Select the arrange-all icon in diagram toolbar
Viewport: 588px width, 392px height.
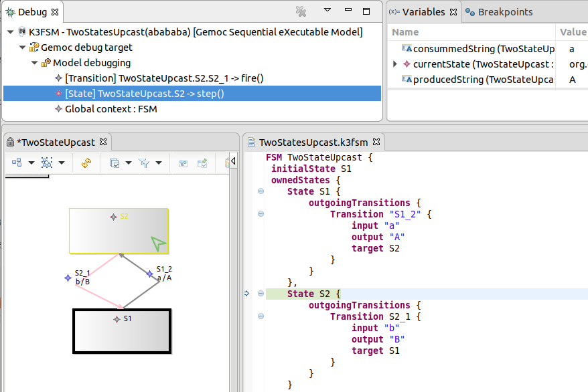click(17, 163)
